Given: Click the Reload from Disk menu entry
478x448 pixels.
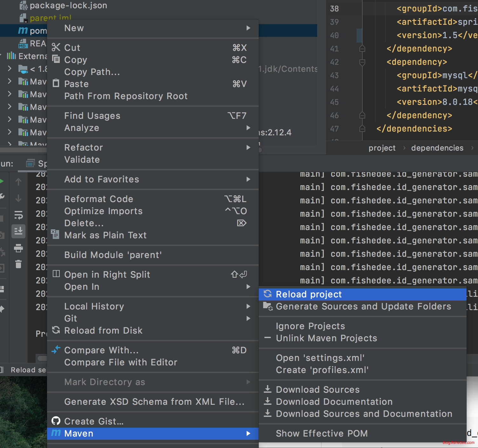Looking at the screenshot, I should (103, 330).
